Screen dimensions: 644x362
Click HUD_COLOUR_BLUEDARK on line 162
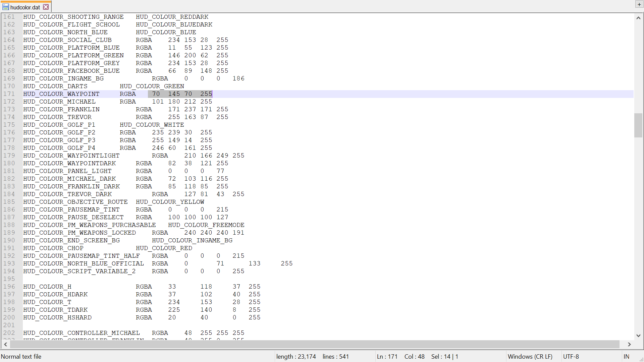[174, 24]
